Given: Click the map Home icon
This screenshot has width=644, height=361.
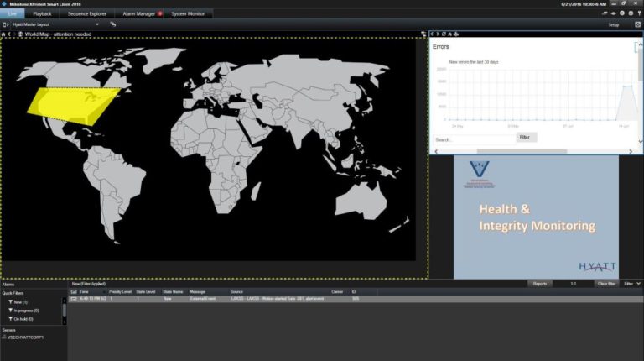Looking at the screenshot, I should coord(3,34).
